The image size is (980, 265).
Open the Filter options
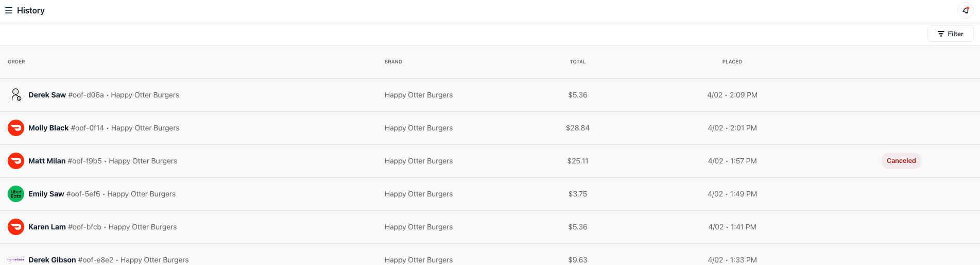(950, 34)
